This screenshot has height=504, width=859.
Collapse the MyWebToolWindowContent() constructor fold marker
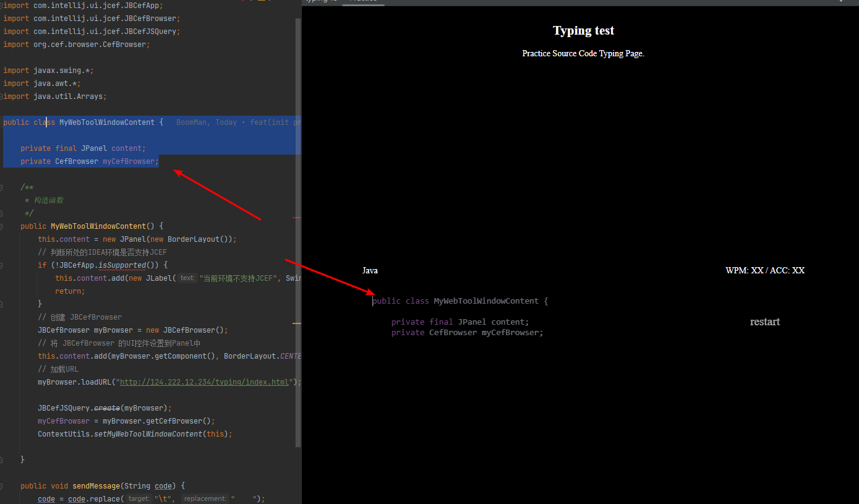point(2,226)
